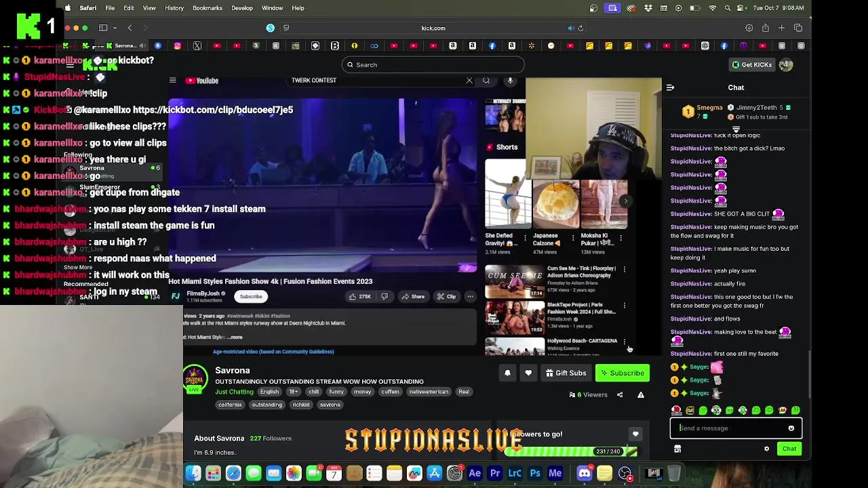Reload the kick.com page
Image resolution: width=868 pixels, height=488 pixels.
pos(580,28)
